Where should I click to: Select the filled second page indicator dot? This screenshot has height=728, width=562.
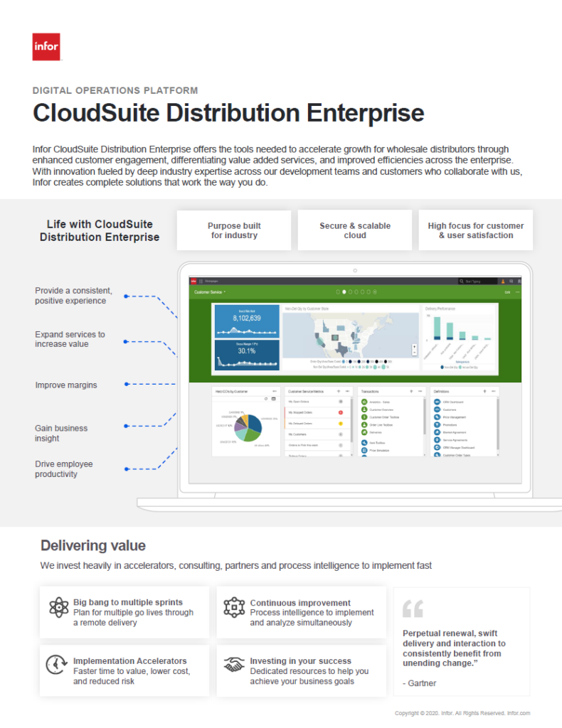click(344, 292)
